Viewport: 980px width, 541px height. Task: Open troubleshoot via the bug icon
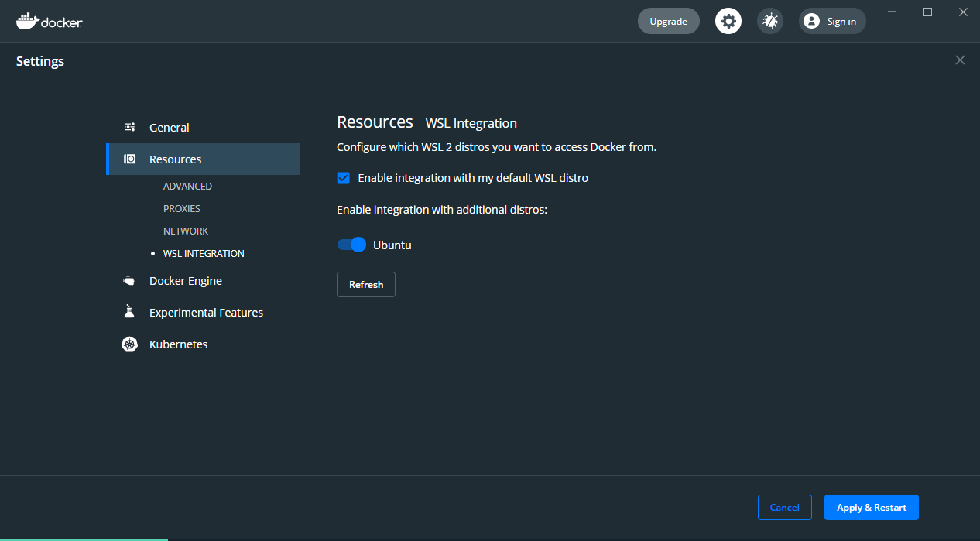click(770, 21)
